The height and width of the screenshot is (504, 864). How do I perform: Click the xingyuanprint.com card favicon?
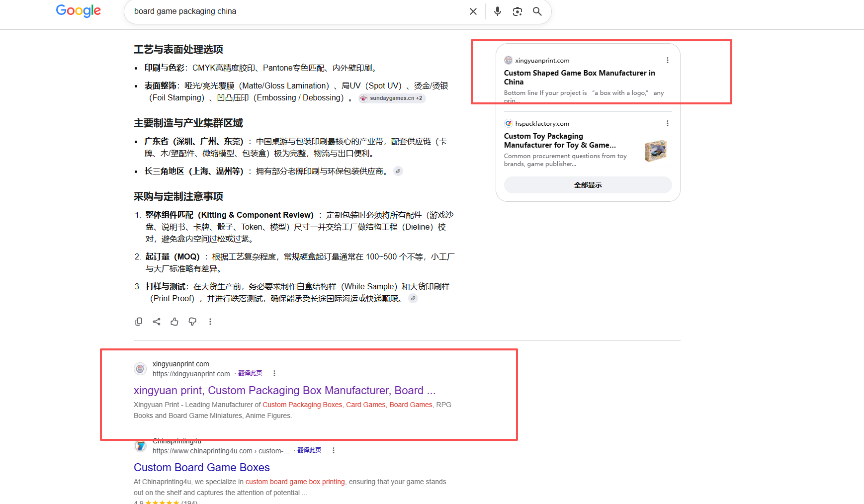[x=508, y=60]
